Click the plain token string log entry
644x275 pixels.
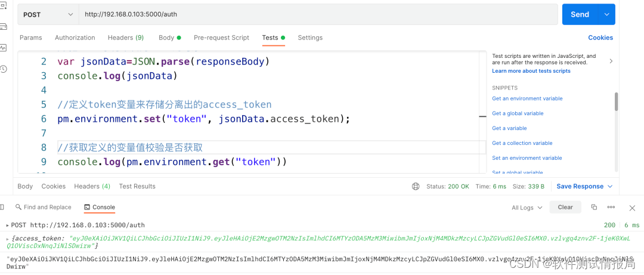tap(320, 262)
